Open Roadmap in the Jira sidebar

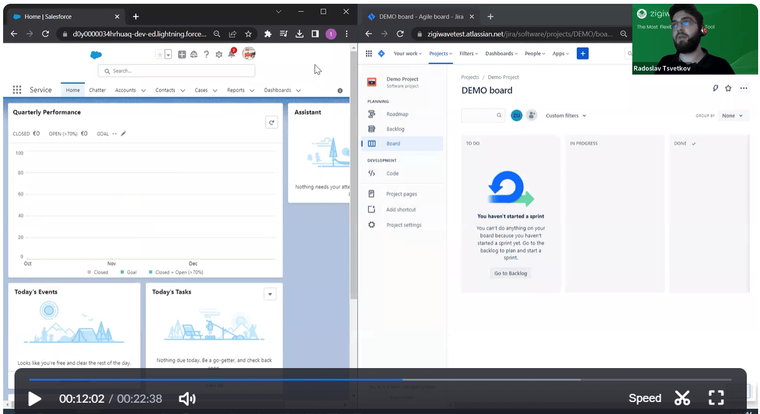click(x=402, y=114)
